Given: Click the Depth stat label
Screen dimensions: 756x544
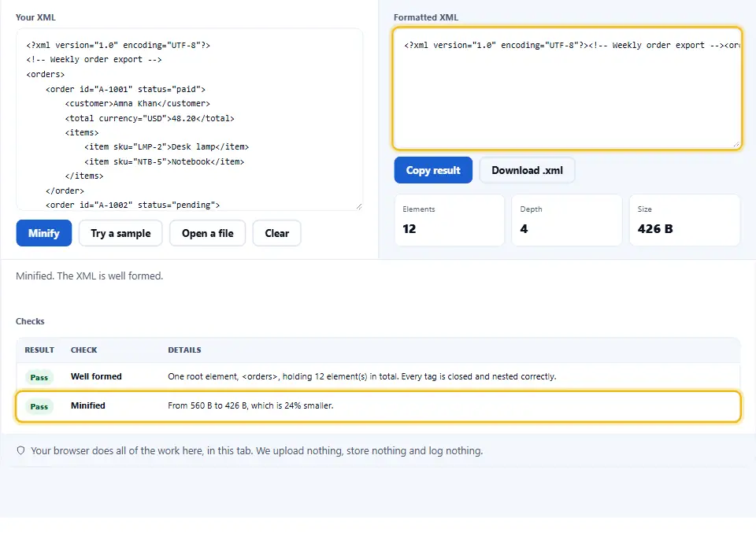Looking at the screenshot, I should pyautogui.click(x=531, y=209).
